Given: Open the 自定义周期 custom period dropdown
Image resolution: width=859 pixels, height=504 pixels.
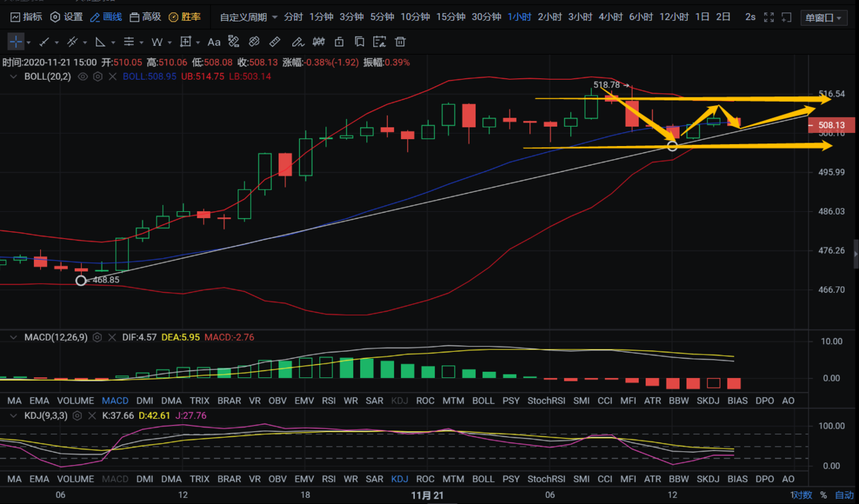Looking at the screenshot, I should 248,17.
